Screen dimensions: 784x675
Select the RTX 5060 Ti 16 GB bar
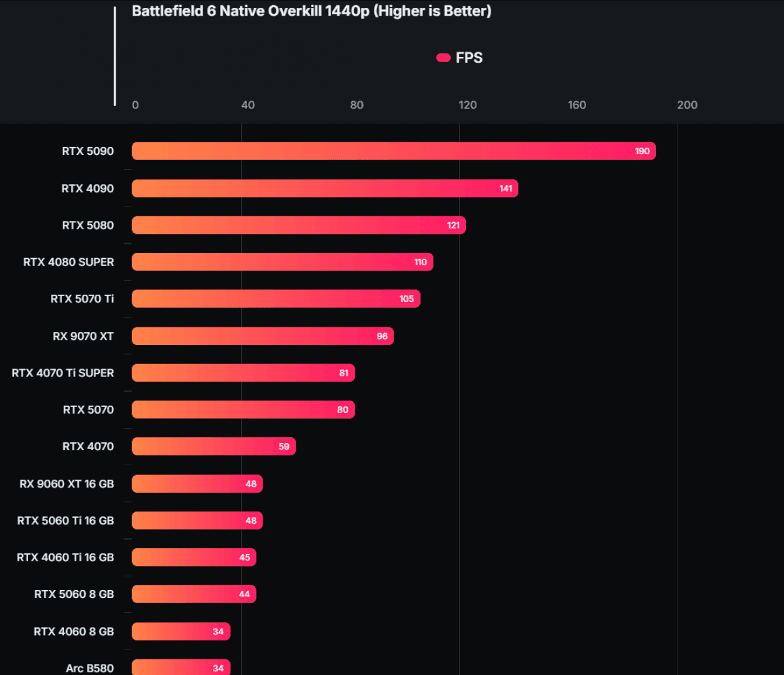pyautogui.click(x=197, y=521)
